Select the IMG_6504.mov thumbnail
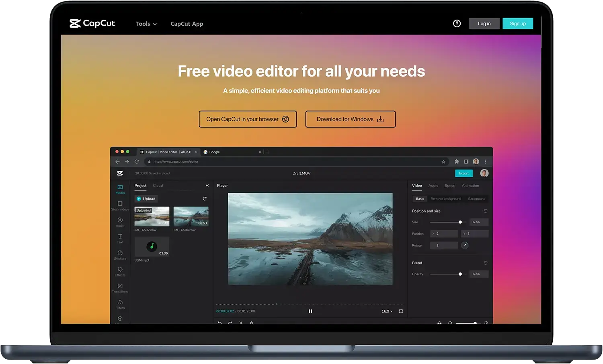The height and width of the screenshot is (364, 603). (x=191, y=217)
